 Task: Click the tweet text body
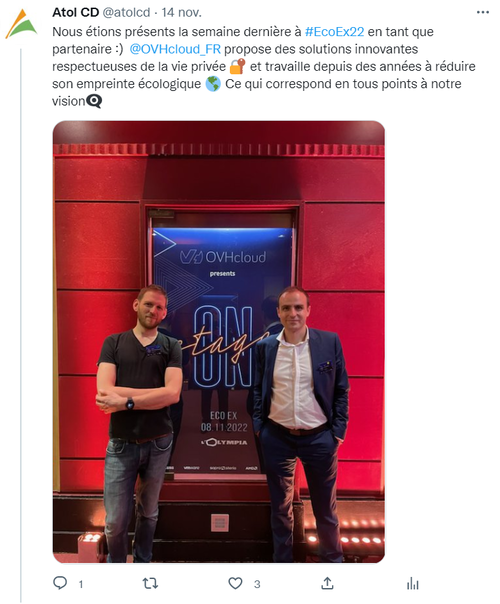264,66
